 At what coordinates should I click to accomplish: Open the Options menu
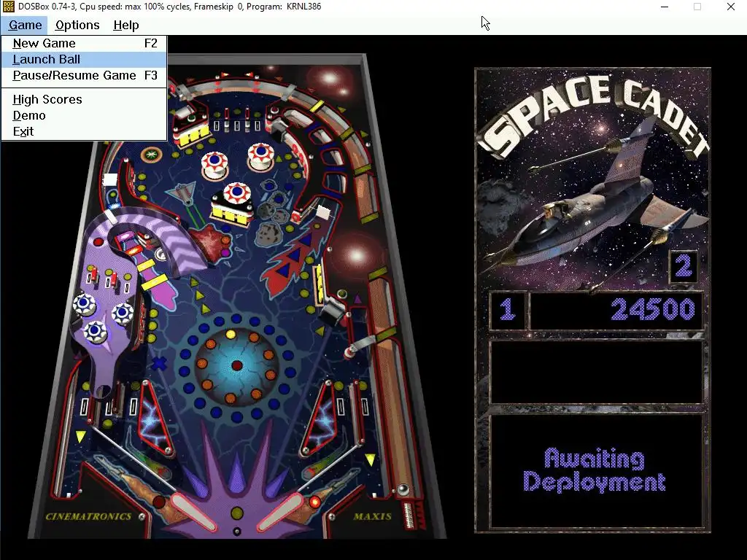click(x=77, y=26)
